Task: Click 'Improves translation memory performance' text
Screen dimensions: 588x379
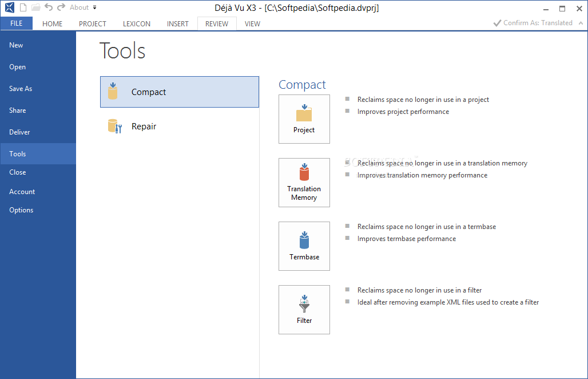Action: tap(422, 175)
